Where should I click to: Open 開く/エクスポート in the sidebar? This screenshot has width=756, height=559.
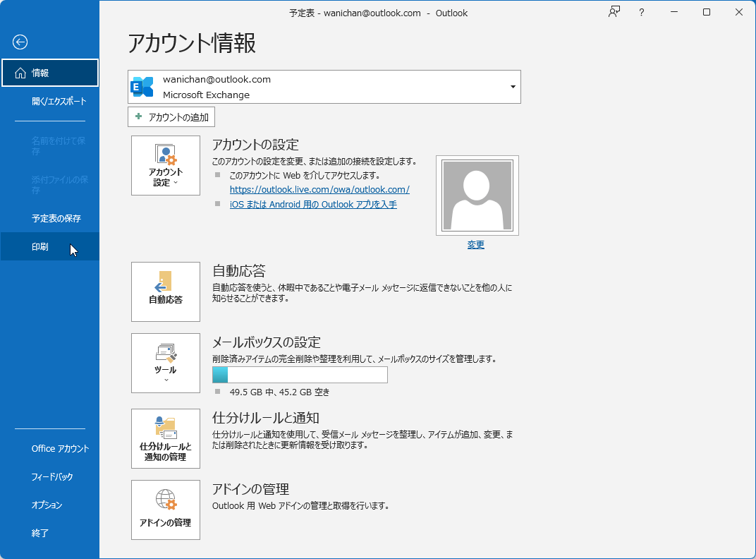pos(50,102)
